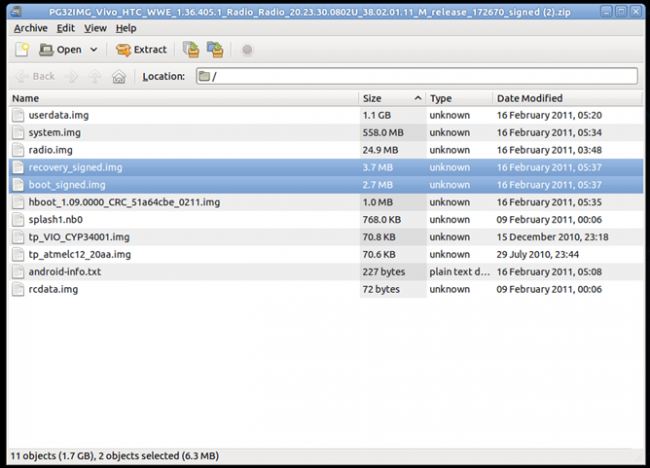Click the file icon of system.img
Screen dimensions: 650x468
coord(18,133)
